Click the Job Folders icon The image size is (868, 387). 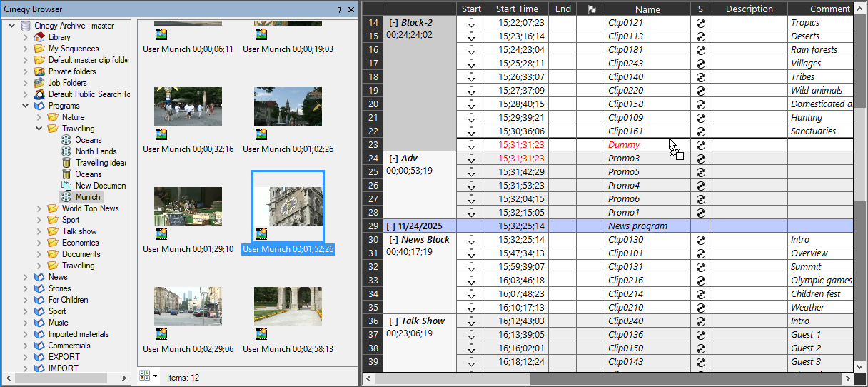[x=39, y=83]
